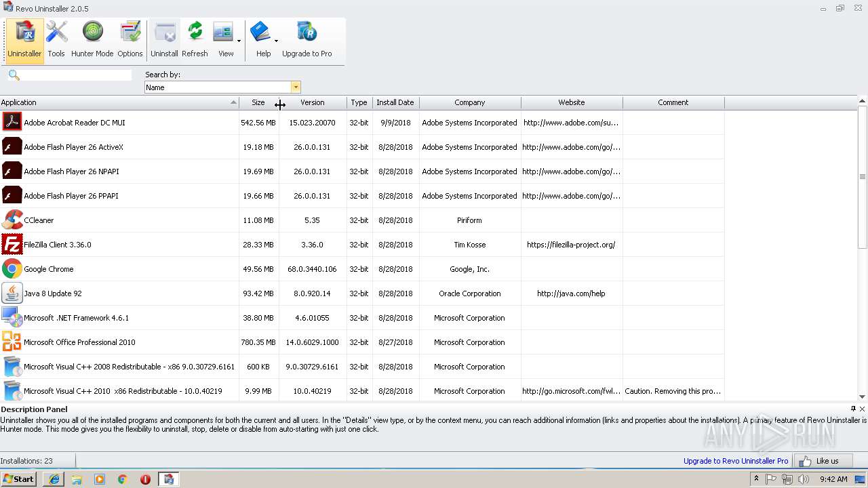The image size is (868, 488).
Task: Sort by Type column header
Action: [x=359, y=102]
